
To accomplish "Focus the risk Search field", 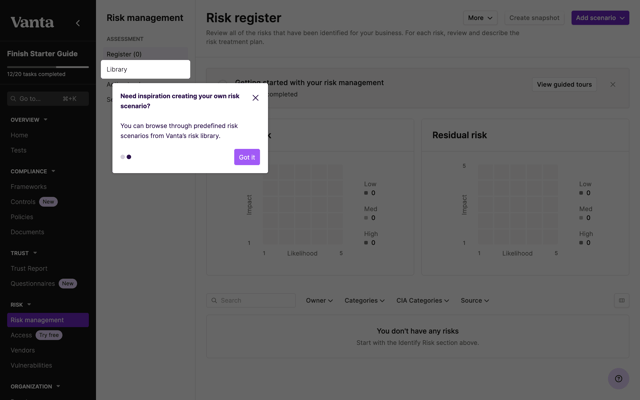I will pos(251,300).
